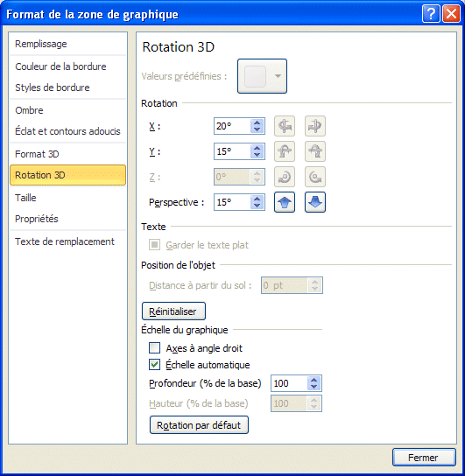The height and width of the screenshot is (476, 465).
Task: Rotate left around the X axis
Action: tap(285, 126)
